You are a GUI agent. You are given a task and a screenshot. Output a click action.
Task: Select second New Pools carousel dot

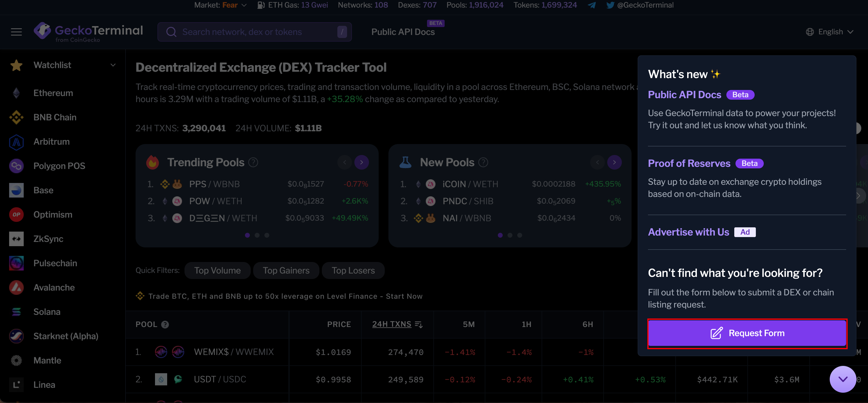coord(510,235)
